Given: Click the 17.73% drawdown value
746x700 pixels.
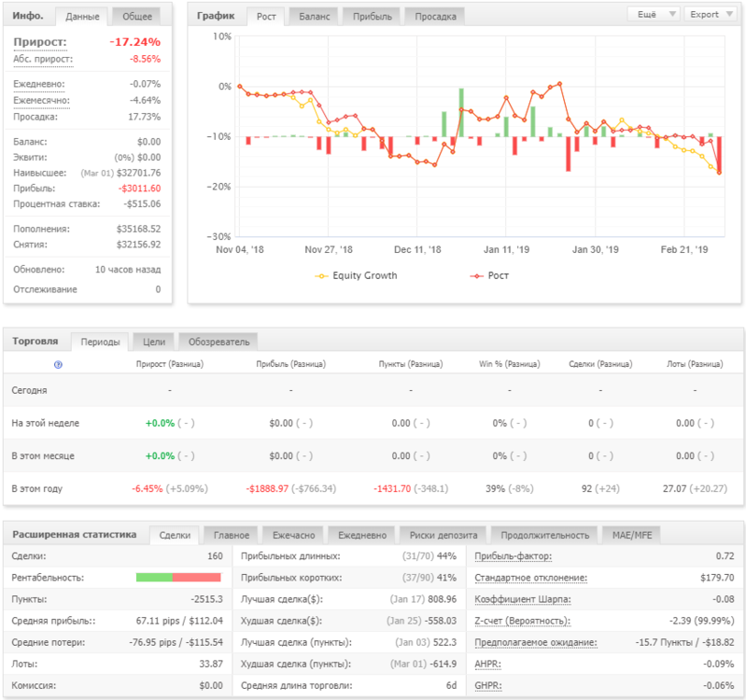Looking at the screenshot, I should 144,117.
